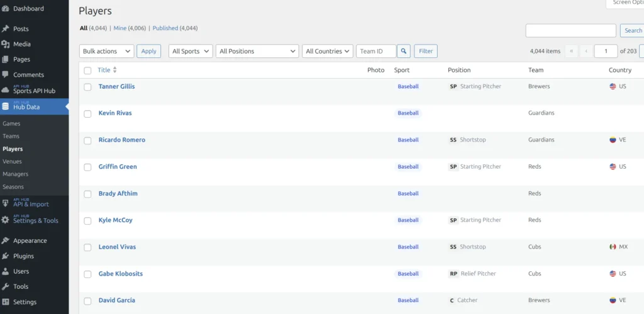The image size is (644, 314).
Task: Click the Appearance brush icon
Action: [5, 240]
